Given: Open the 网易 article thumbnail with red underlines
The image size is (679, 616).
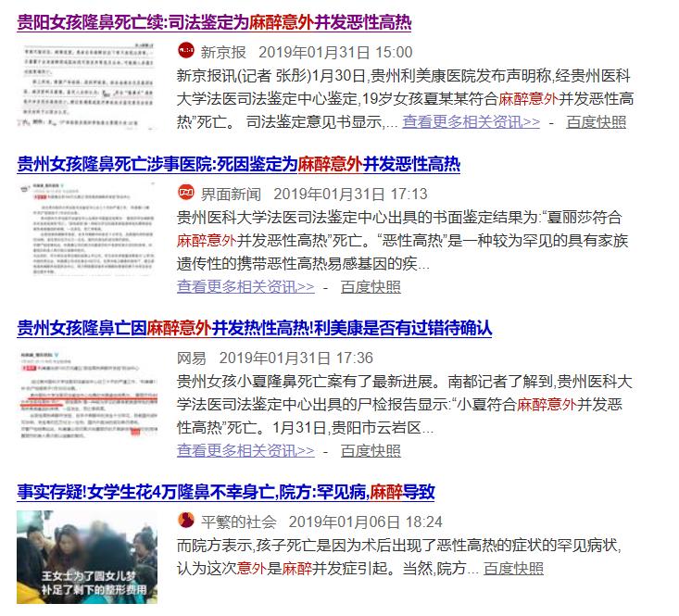Looking at the screenshot, I should click(87, 394).
